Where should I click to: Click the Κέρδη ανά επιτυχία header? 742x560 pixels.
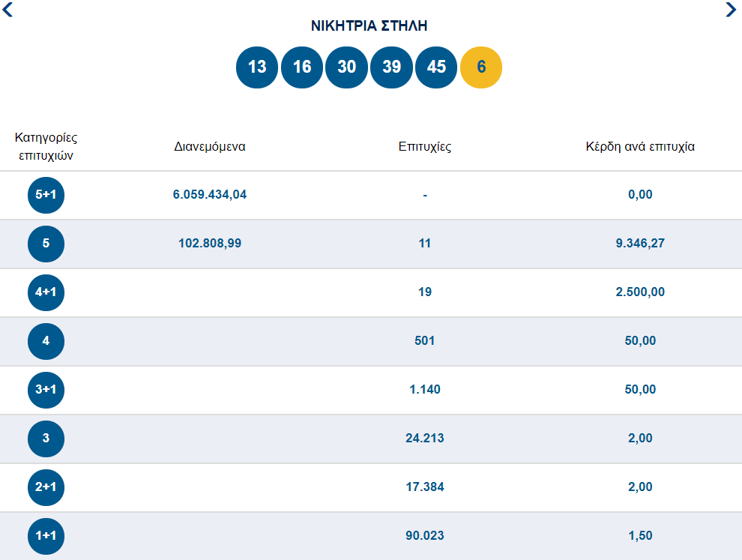[x=640, y=147]
